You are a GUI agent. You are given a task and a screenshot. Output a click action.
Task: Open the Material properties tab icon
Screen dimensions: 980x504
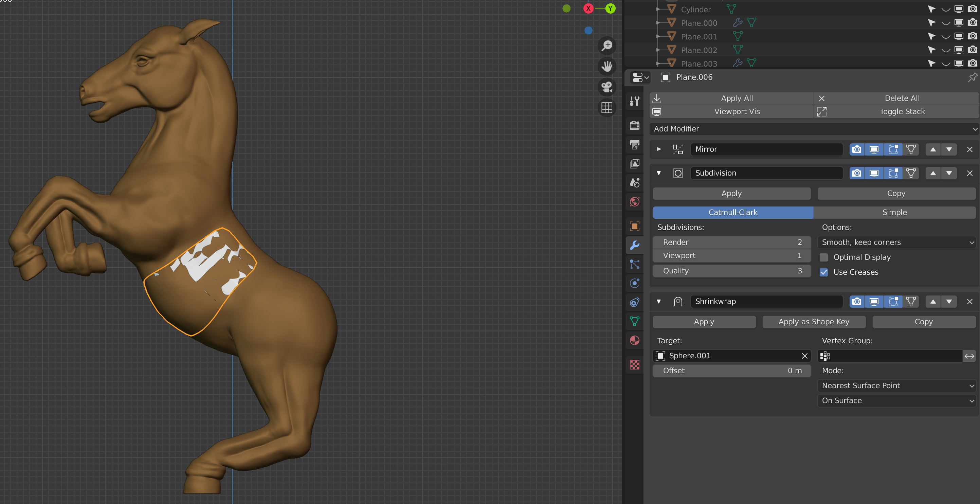[634, 340]
